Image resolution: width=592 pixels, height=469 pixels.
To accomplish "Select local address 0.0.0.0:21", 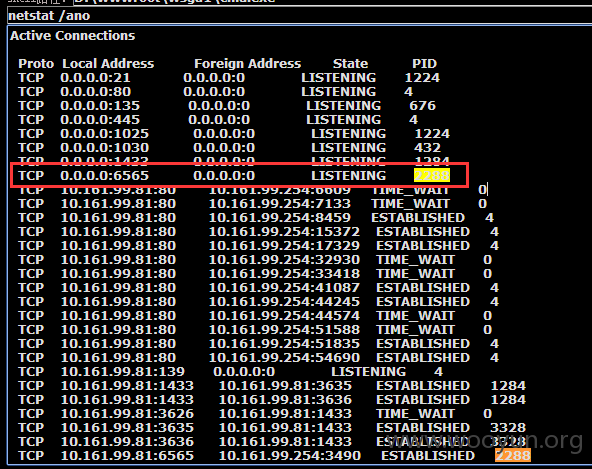I will [95, 77].
